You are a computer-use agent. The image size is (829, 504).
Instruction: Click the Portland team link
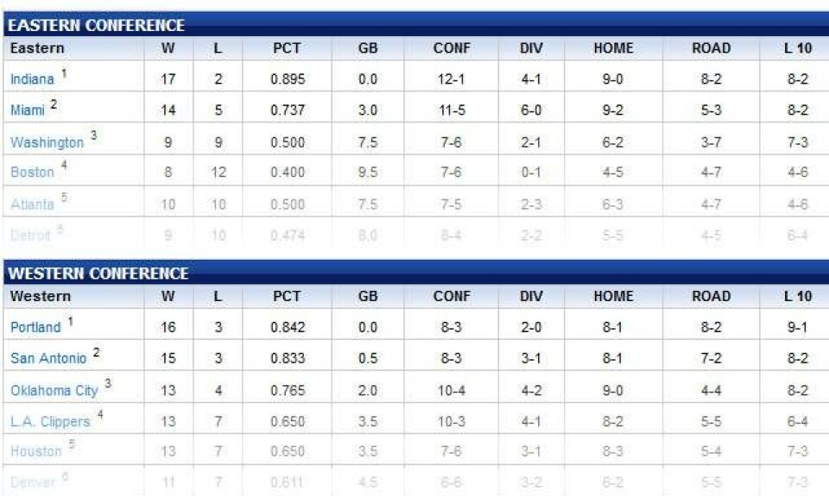coord(35,328)
